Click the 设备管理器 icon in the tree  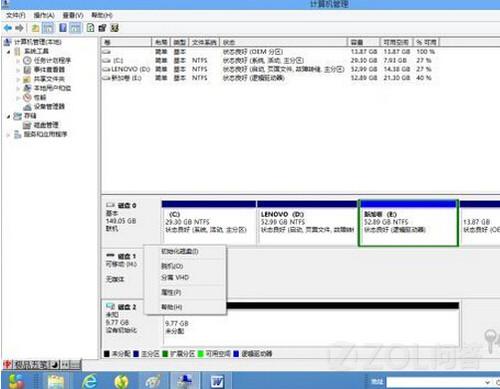[x=27, y=107]
